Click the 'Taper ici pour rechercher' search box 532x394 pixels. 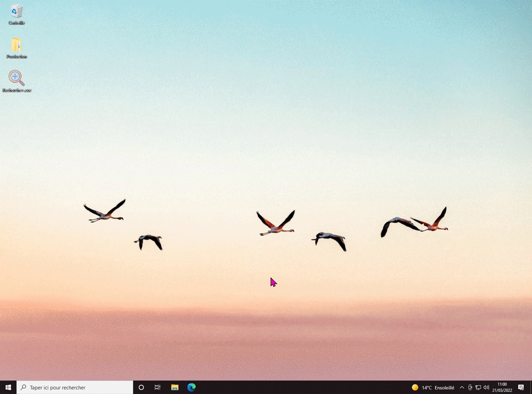(75, 387)
